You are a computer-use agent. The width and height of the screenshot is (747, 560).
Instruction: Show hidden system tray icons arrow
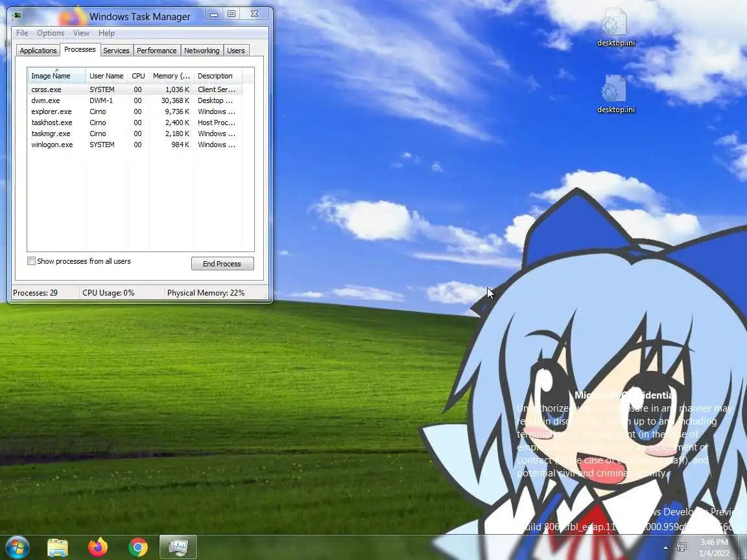[x=665, y=548]
